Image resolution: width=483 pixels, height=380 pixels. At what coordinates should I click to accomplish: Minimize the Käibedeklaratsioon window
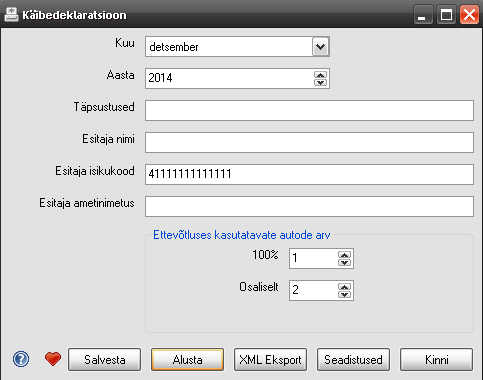coord(423,14)
